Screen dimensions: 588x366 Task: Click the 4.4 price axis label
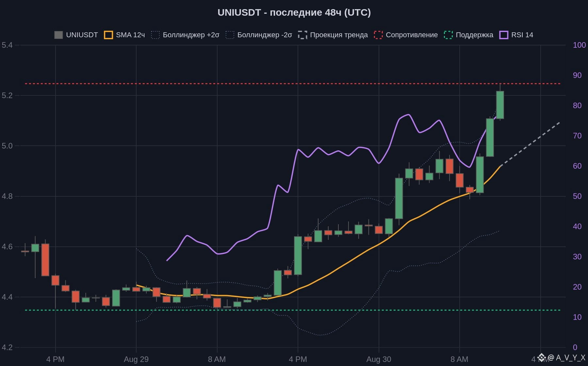point(7,297)
